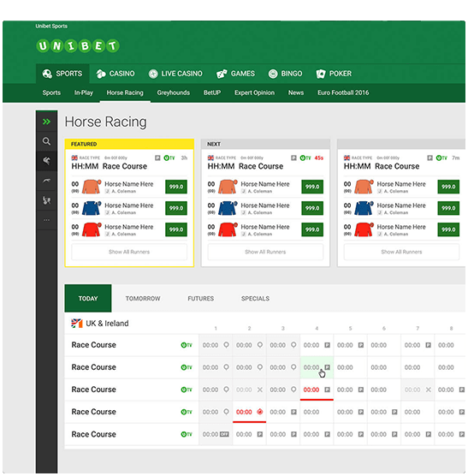Click the cancelled X race in column 7
Screen dimensions: 468x476
point(418,390)
